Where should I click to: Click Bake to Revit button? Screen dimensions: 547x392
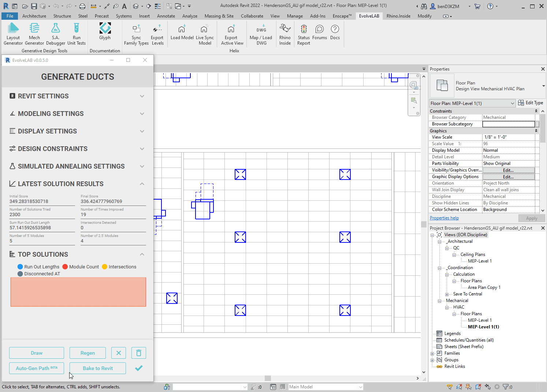[x=98, y=368]
